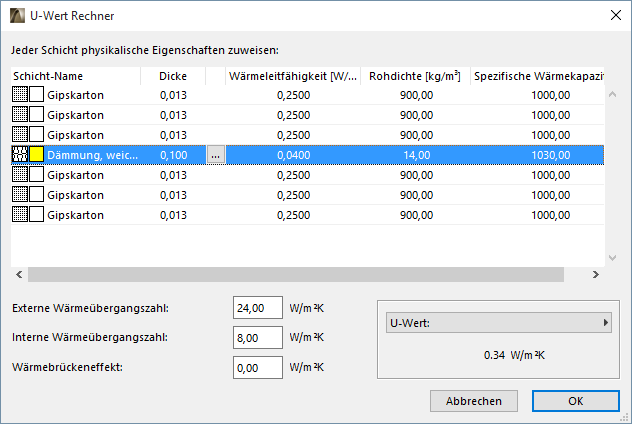Click the Schicht-Name column header
This screenshot has height=424, width=632.
tap(75, 76)
